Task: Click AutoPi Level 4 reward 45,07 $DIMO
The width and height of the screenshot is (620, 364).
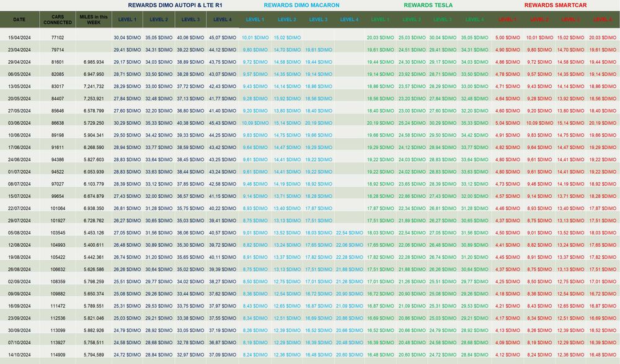Action: pyautogui.click(x=223, y=38)
